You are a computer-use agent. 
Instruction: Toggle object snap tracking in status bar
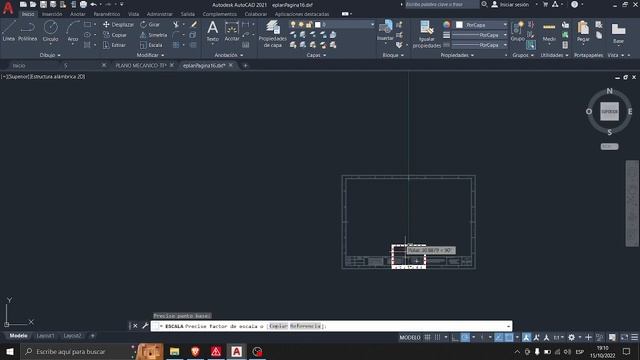tap(499, 337)
